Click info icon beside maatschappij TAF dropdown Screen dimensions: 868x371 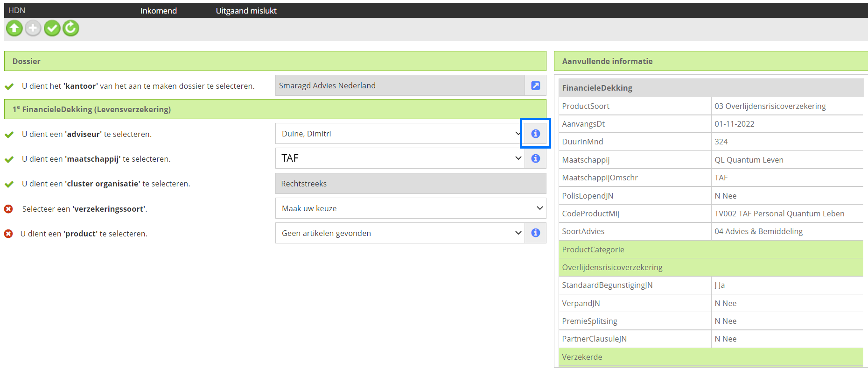tap(535, 158)
